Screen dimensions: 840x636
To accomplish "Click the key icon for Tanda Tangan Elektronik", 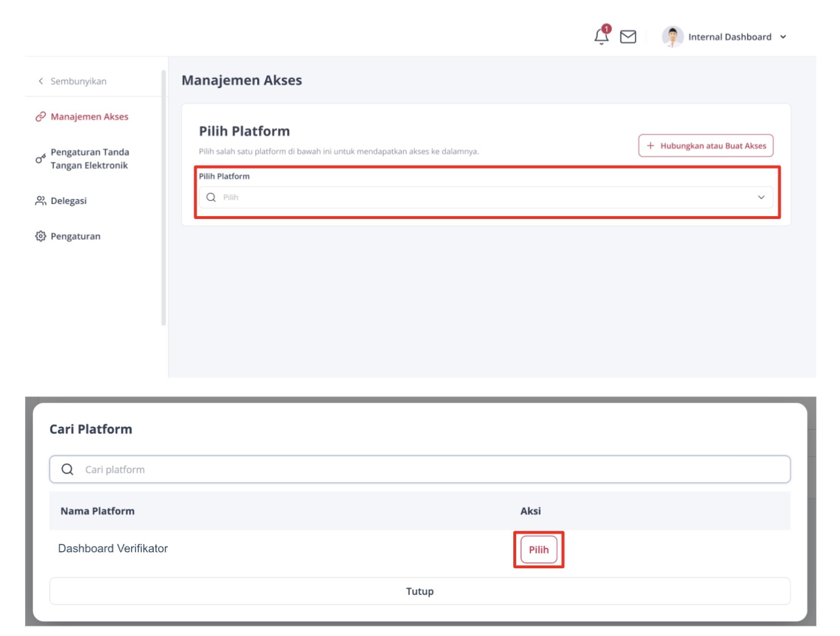I will [40, 159].
